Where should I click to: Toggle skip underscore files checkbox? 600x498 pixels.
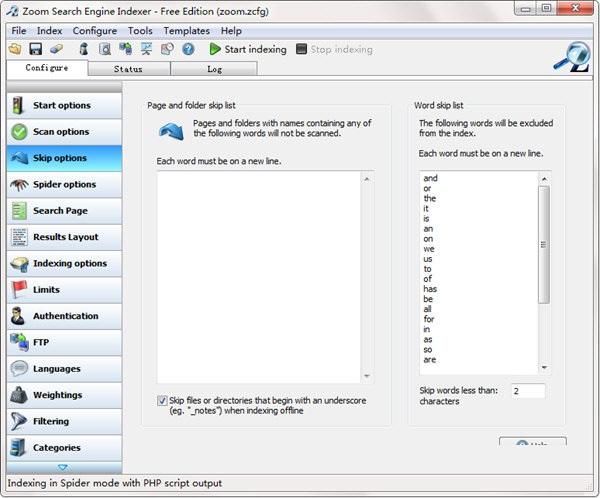(x=163, y=400)
